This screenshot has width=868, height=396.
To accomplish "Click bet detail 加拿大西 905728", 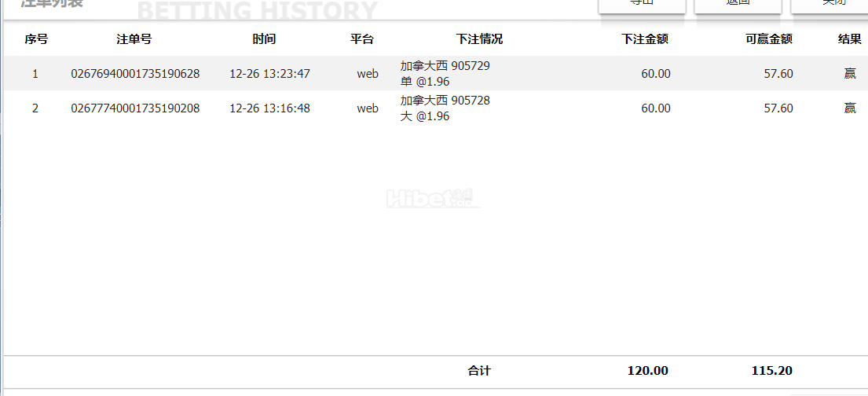I will tap(445, 101).
